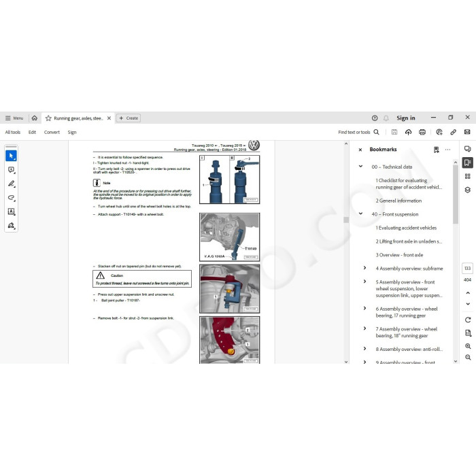This screenshot has height=476, width=476.
Task: Open the Sign menu
Action: 72,132
